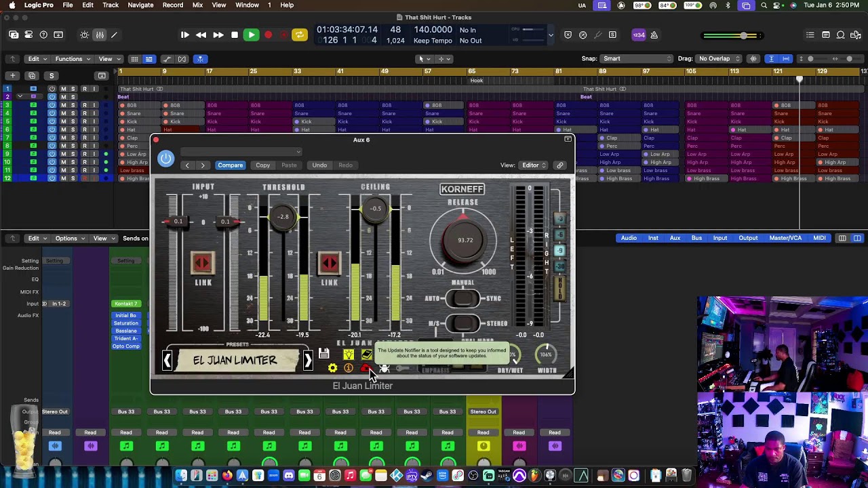Viewport: 868px width, 488px height.
Task: Toggle the plugin power bypass button
Action: click(165, 159)
